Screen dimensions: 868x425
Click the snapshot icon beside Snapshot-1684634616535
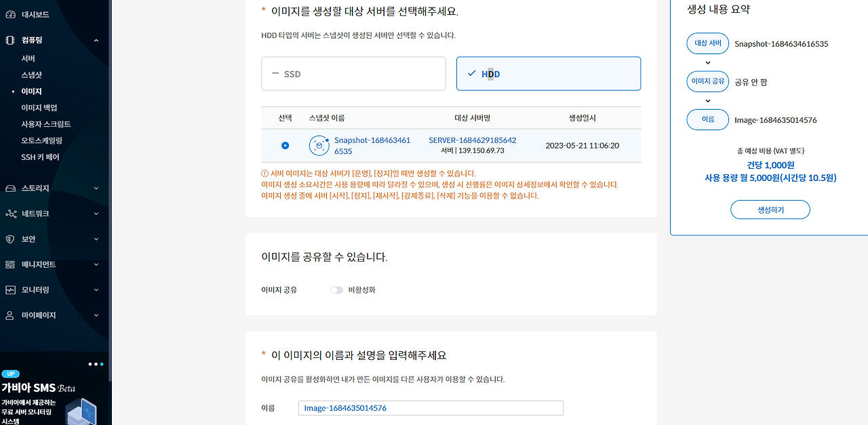[319, 146]
